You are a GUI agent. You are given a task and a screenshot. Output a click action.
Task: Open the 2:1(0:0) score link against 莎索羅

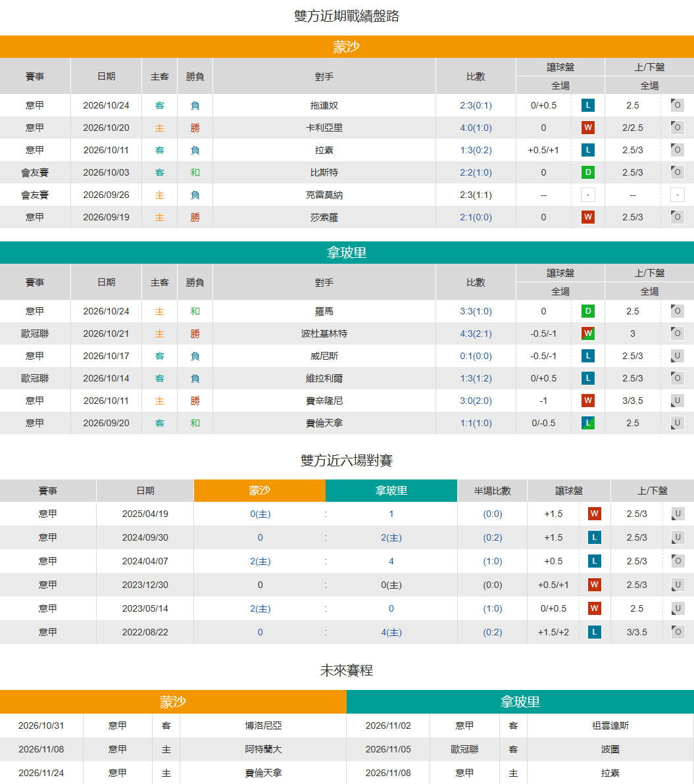pos(476,217)
